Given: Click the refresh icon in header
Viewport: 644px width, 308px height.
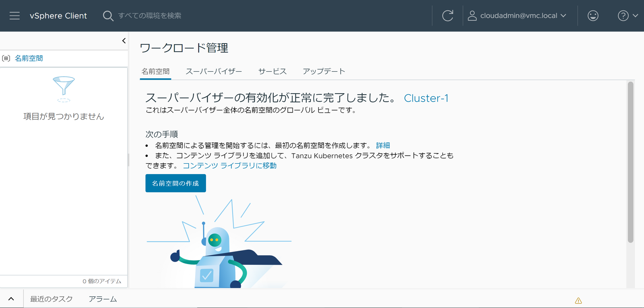Looking at the screenshot, I should pos(448,16).
